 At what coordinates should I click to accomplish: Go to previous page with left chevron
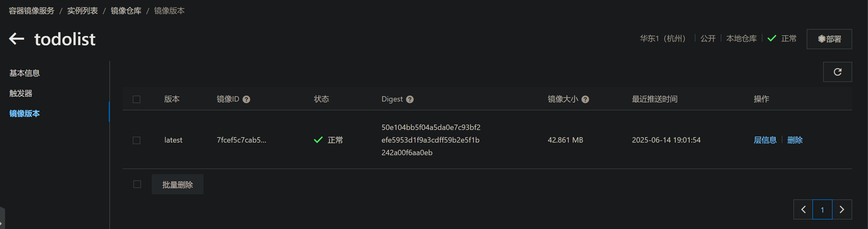(803, 209)
